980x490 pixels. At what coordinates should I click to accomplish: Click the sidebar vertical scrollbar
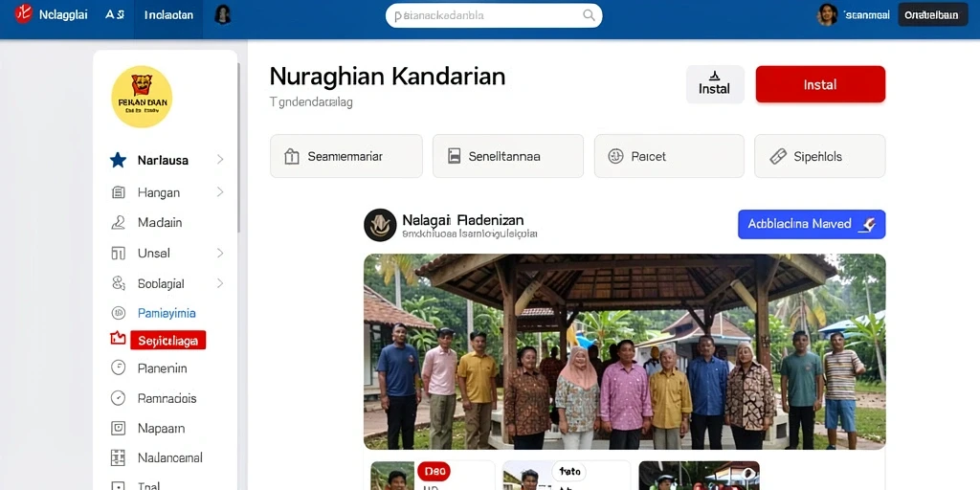tap(238, 146)
